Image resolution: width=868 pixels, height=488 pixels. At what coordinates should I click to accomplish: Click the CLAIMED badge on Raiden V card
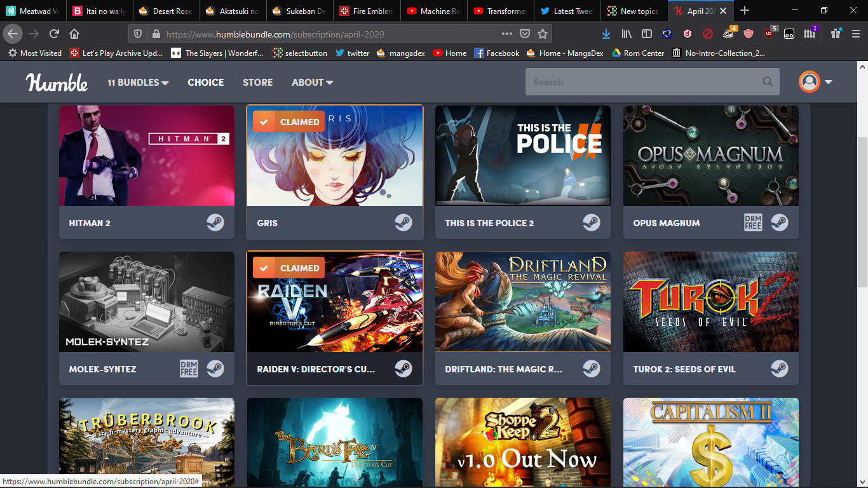tap(288, 268)
